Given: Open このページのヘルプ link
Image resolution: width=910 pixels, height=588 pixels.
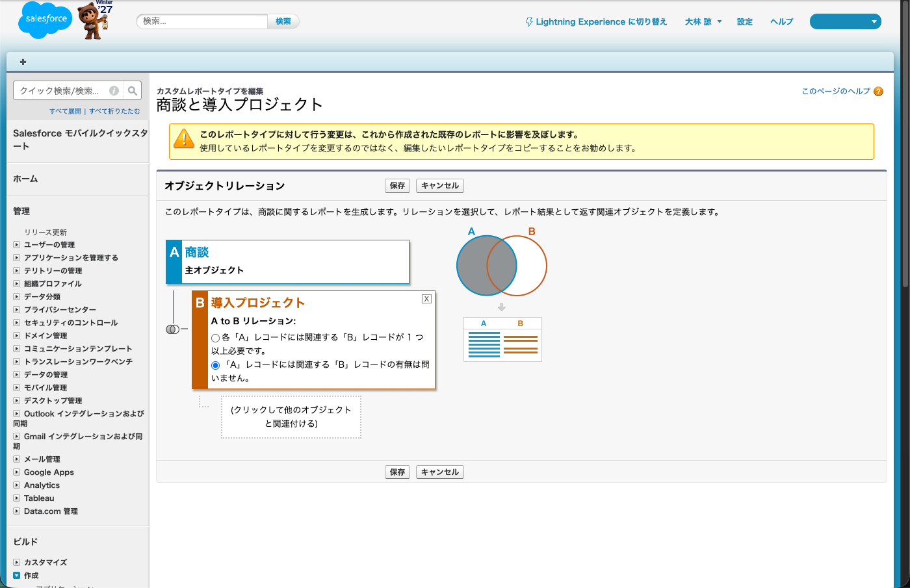Looking at the screenshot, I should (836, 92).
